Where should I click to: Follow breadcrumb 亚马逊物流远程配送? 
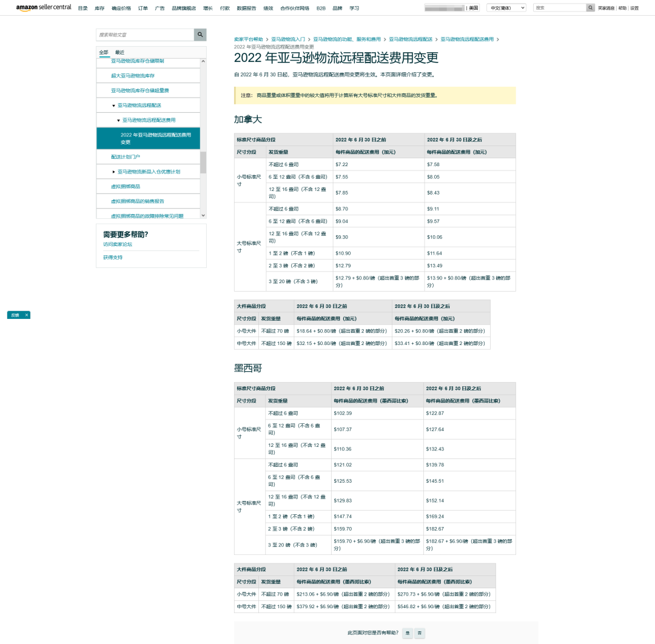pos(411,39)
